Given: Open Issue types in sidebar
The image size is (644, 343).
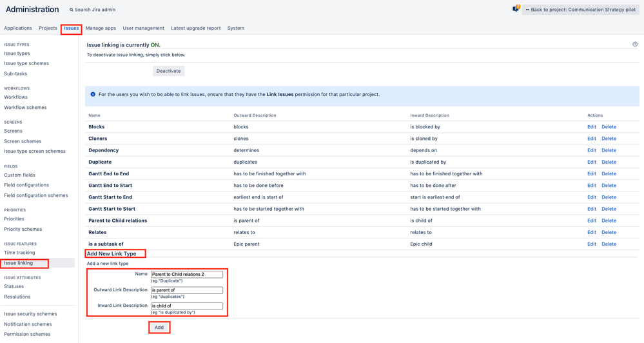Looking at the screenshot, I should (x=17, y=54).
